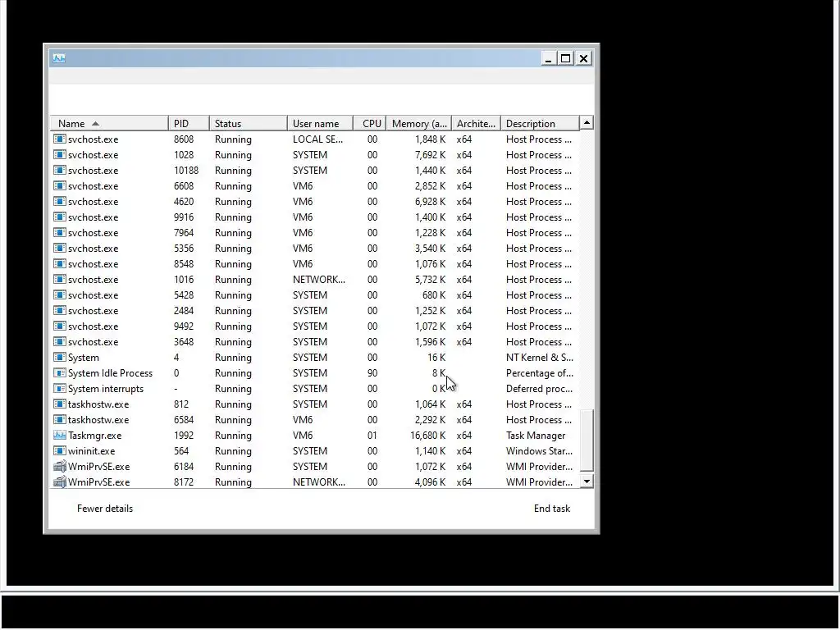Click icon of WmiPrvSE.exe PID 6184
The image size is (840, 630).
tap(59, 467)
